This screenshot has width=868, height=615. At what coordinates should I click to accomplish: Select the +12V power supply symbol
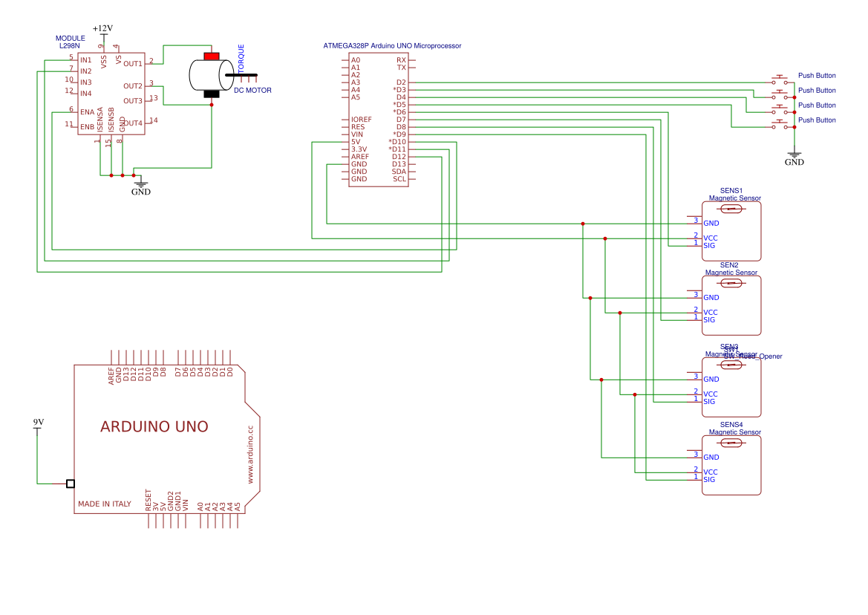tap(103, 29)
